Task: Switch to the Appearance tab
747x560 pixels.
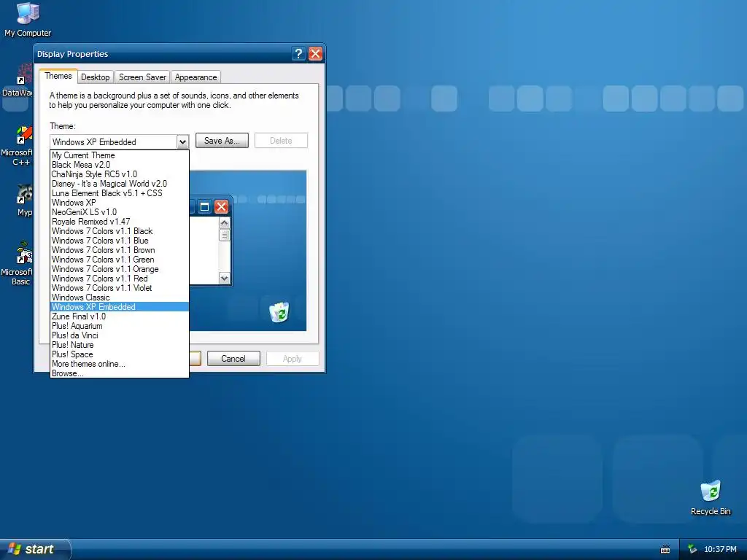Action: pos(196,77)
